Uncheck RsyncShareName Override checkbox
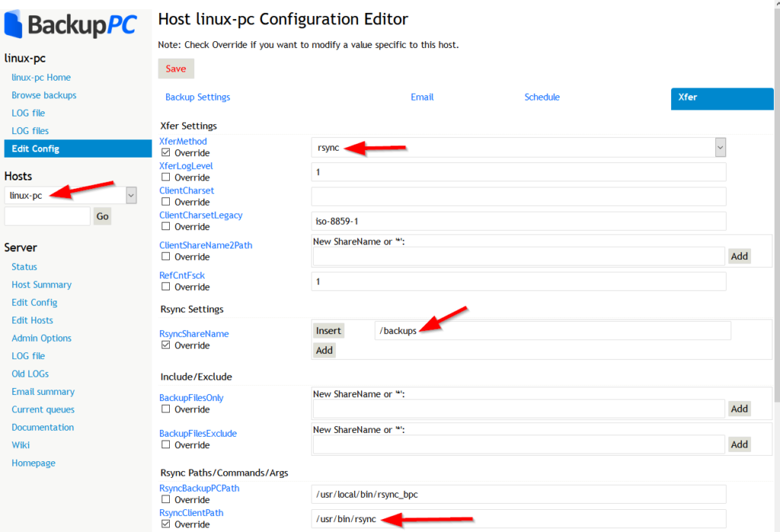 165,345
